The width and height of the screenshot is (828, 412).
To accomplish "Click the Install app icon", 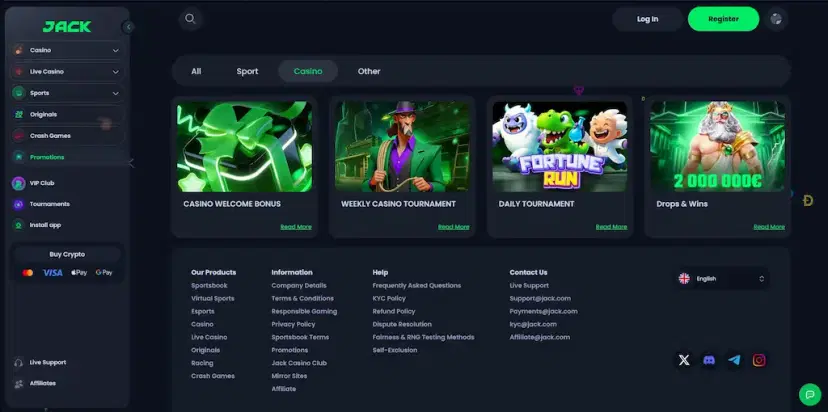I will [18, 225].
